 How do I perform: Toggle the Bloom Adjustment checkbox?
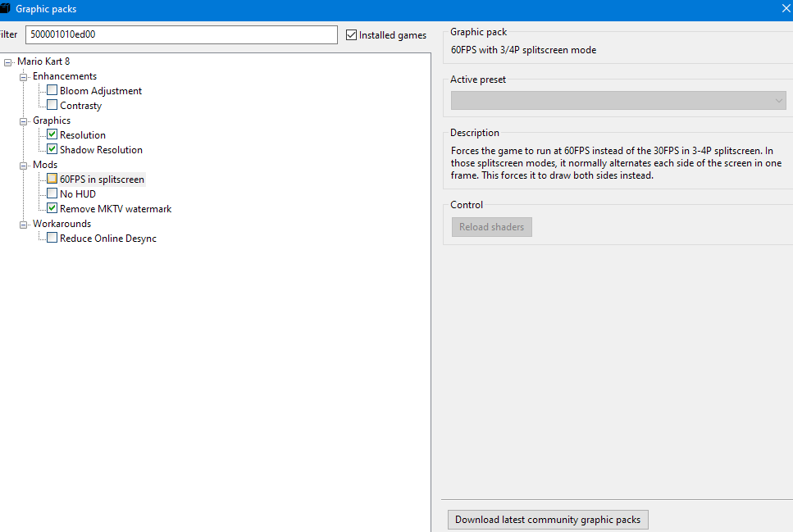pos(52,90)
